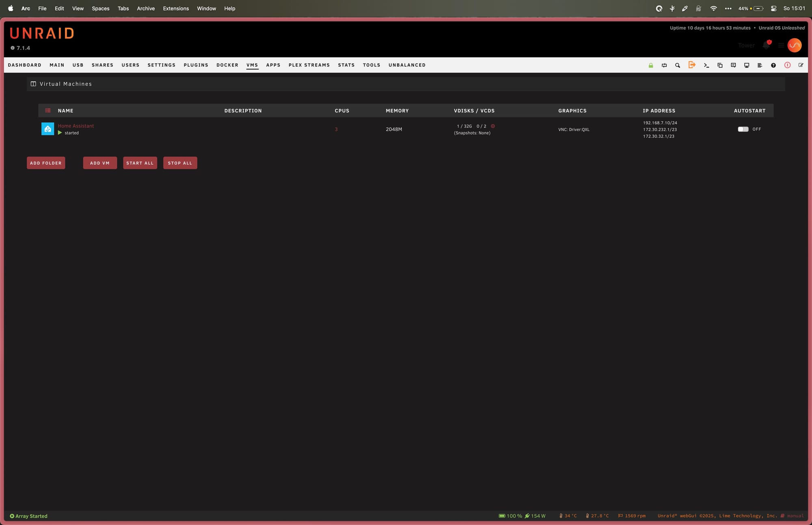This screenshot has height=525, width=812.
Task: Open the notifications bell icon
Action: click(x=766, y=45)
